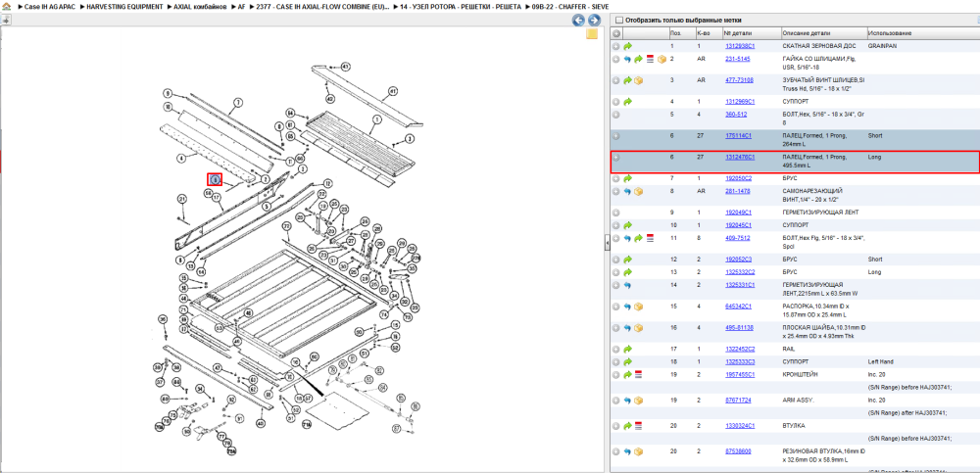Viewport: 980px width, 473px height.
Task: Navigate to '2377 - CASE IH AXIAL-FLOW COMBINE' breadcrumb
Action: [322, 6]
